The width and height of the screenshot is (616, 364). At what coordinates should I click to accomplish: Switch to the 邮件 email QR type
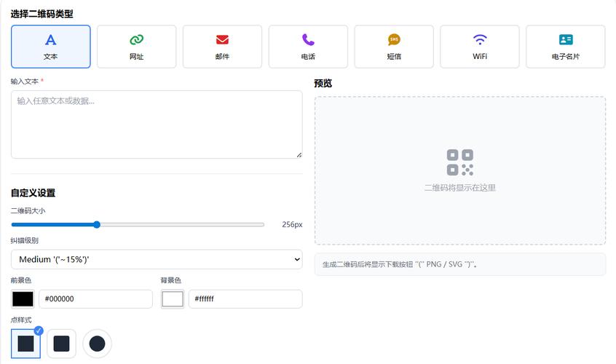tap(222, 47)
